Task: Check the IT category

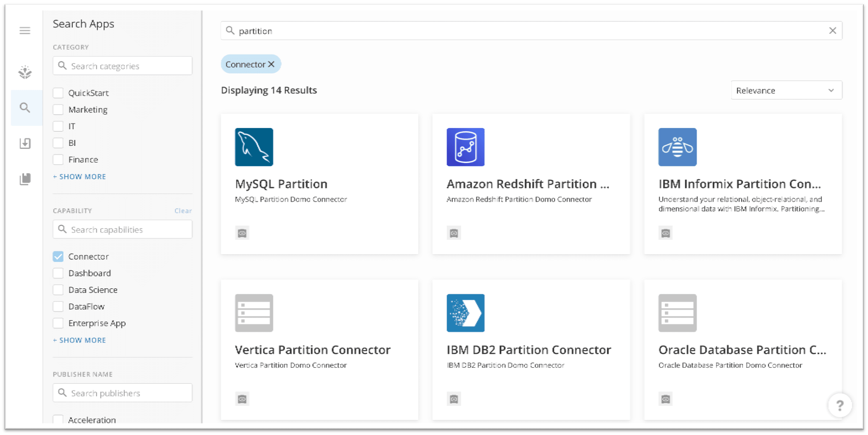Action: [x=58, y=126]
